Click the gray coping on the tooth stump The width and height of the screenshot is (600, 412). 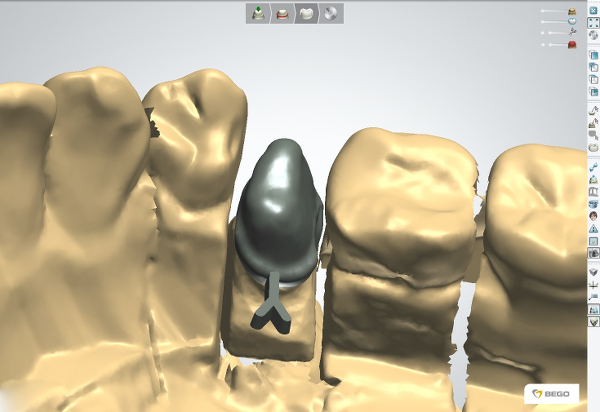coord(278,205)
